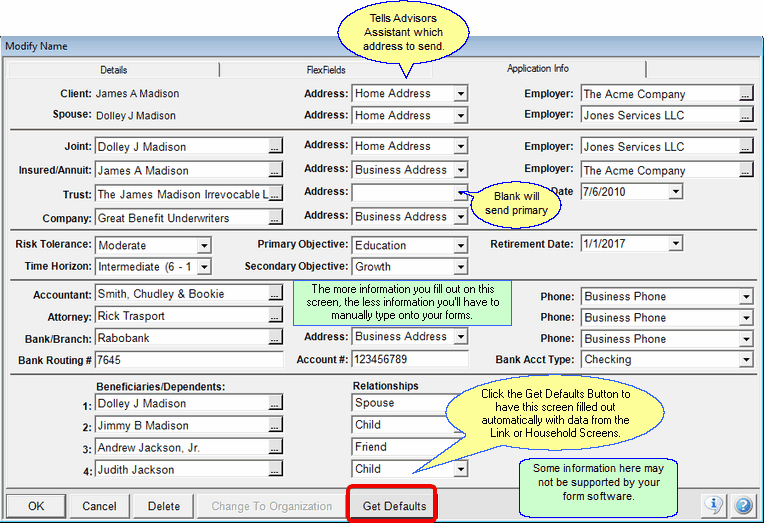Image resolution: width=764 pixels, height=523 pixels.
Task: Click the ellipsis button next to Attorney
Action: coord(275,317)
